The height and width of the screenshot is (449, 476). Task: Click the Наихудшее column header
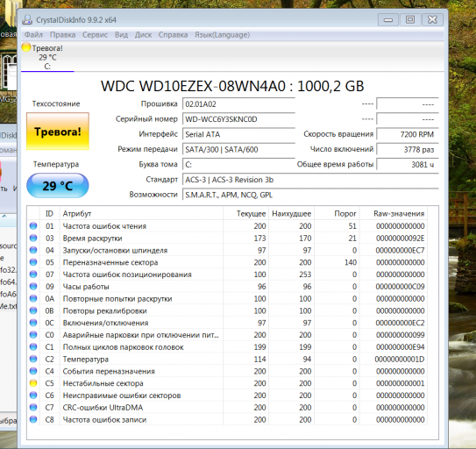291,214
